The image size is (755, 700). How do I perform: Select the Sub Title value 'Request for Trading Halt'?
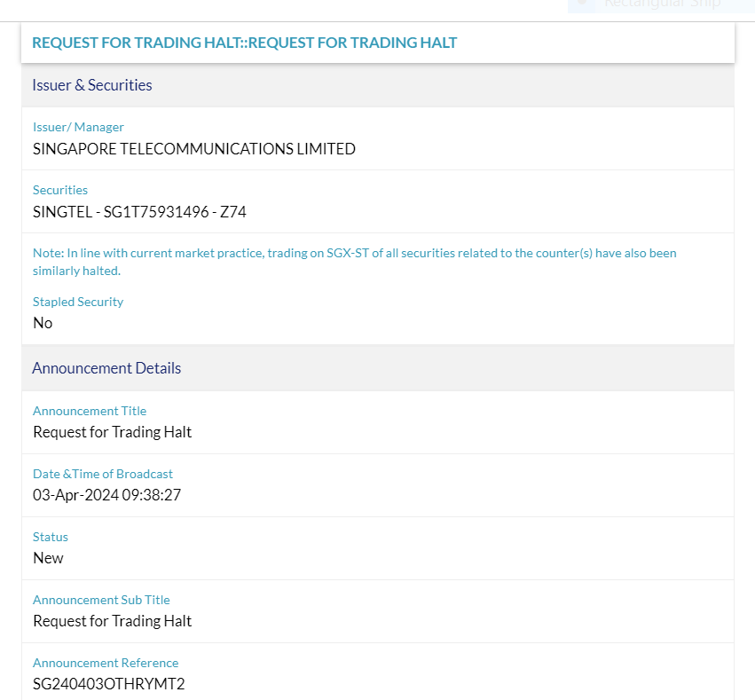pos(112,621)
